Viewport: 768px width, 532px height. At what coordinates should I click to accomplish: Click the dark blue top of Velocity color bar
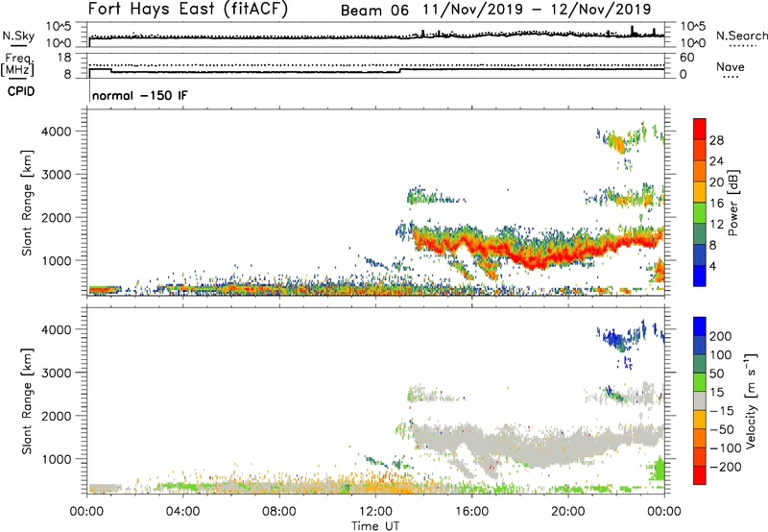click(700, 326)
